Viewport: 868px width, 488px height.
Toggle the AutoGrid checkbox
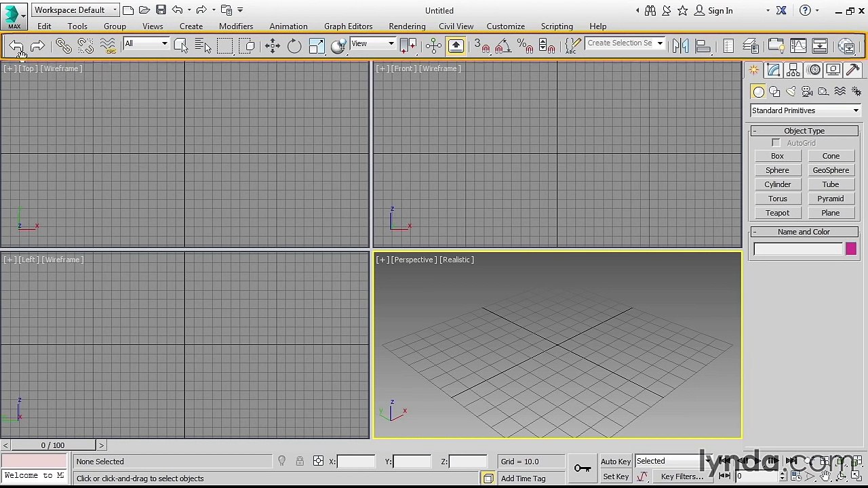coord(776,143)
